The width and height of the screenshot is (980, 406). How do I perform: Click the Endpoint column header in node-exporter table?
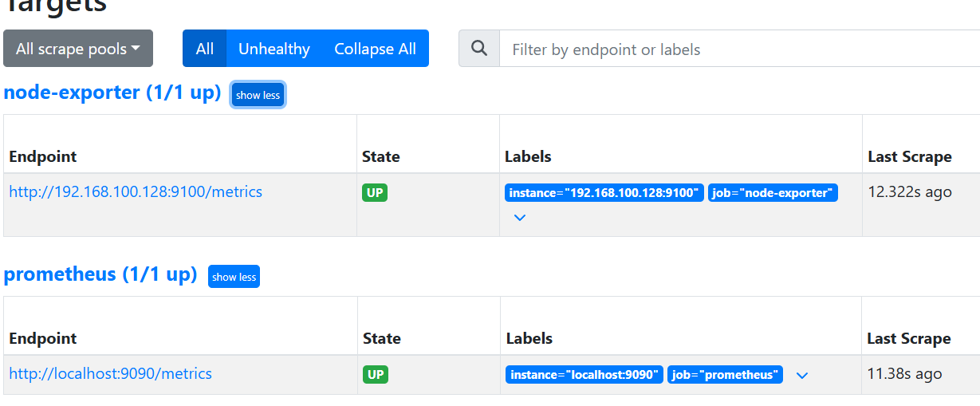tap(43, 156)
